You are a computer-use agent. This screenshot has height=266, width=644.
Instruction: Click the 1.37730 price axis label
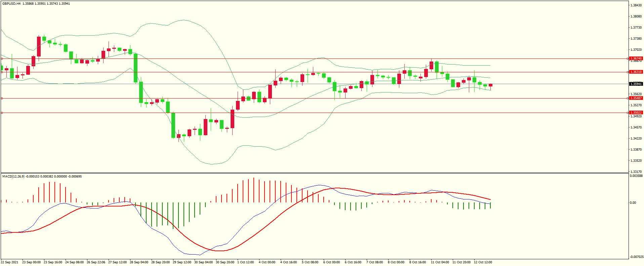636,28
